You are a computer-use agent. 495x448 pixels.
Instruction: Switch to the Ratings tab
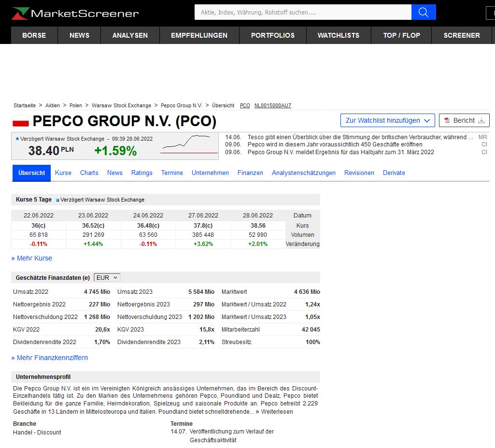pos(142,173)
